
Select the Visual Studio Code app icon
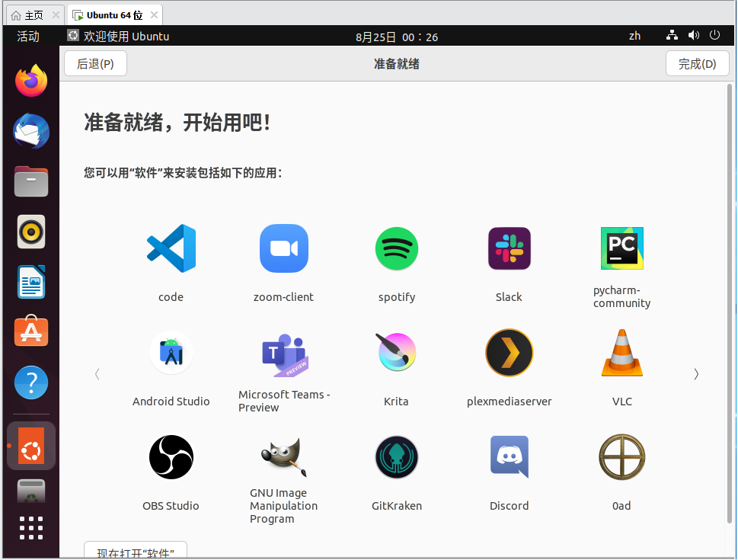[x=171, y=248]
